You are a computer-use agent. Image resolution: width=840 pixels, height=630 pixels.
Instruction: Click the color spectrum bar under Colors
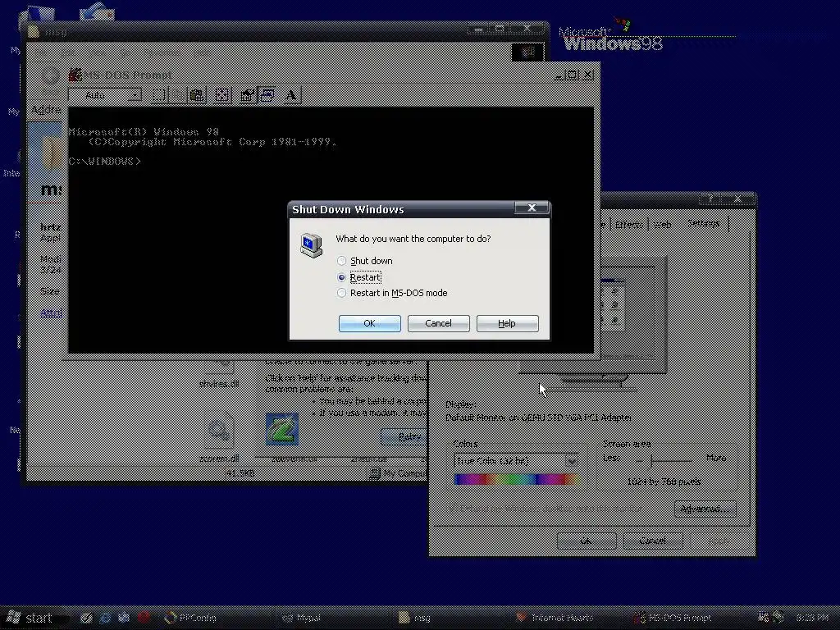click(515, 479)
